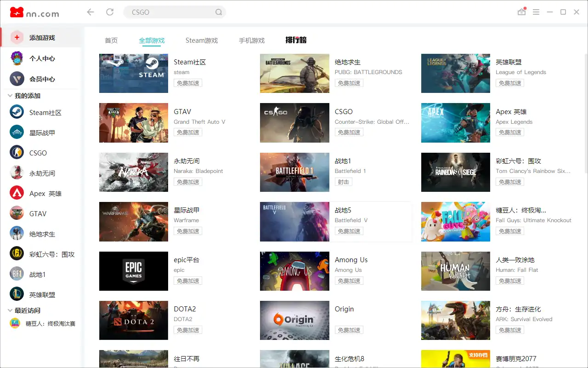Viewport: 588px width, 368px height.
Task: Select 战地1 BF1 sidebar icon
Action: click(x=17, y=274)
